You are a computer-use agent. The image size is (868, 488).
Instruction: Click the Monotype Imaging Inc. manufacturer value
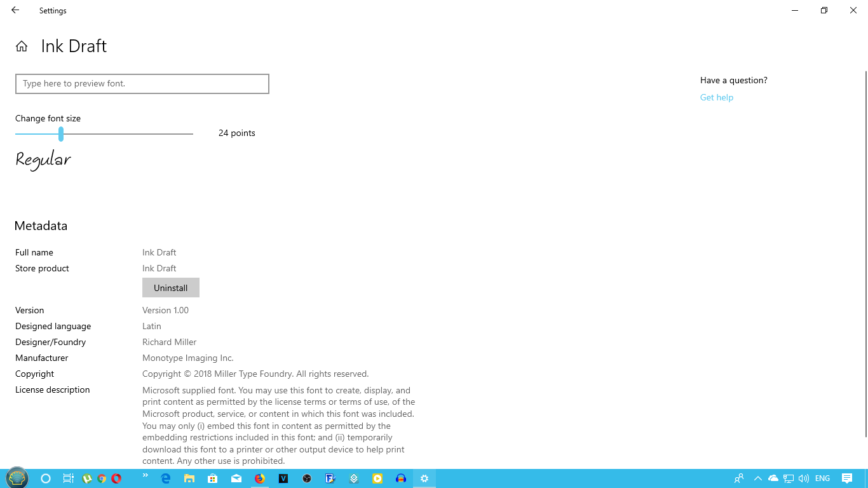pos(188,358)
